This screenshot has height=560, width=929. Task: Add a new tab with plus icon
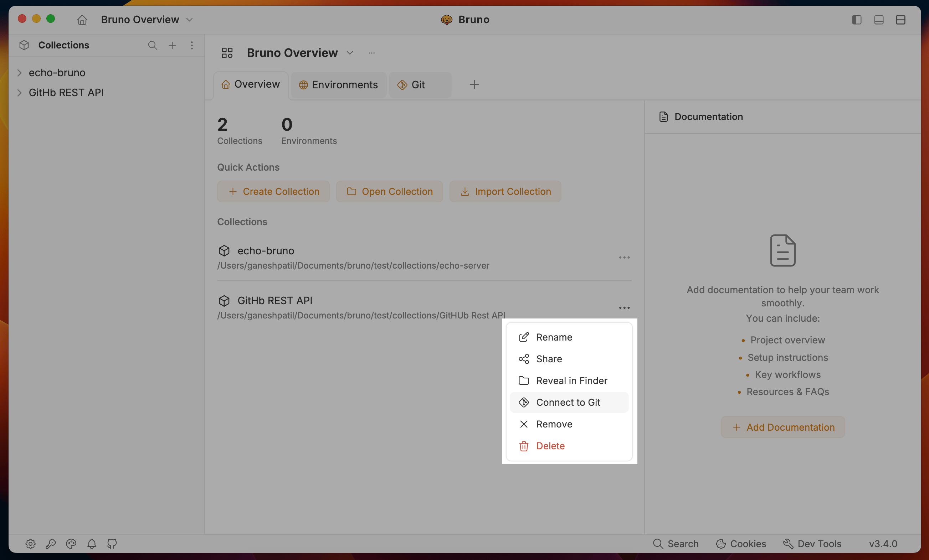(x=474, y=84)
